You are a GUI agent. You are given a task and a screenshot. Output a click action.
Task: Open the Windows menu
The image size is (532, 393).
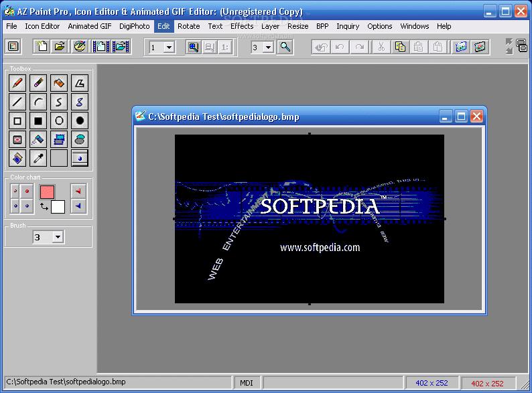point(415,26)
